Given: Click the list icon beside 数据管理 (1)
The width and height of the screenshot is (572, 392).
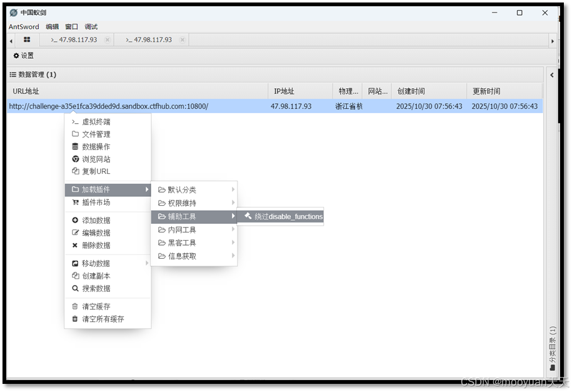Looking at the screenshot, I should 13,74.
